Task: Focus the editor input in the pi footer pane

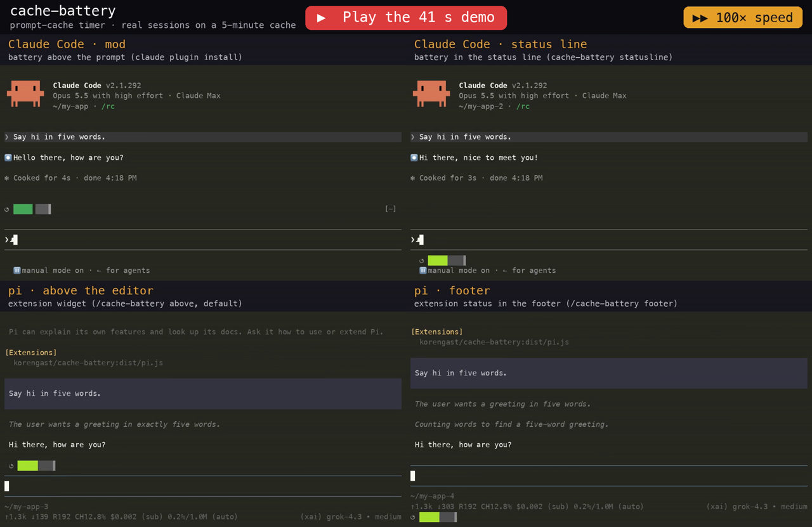Action: (609, 476)
